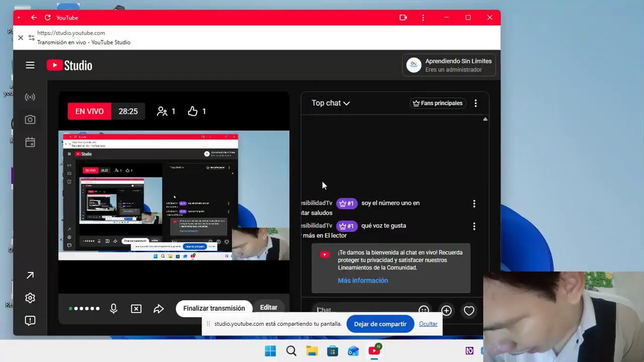The image size is (644, 362).
Task: Open chat options three-dot menu
Action: coord(475,103)
